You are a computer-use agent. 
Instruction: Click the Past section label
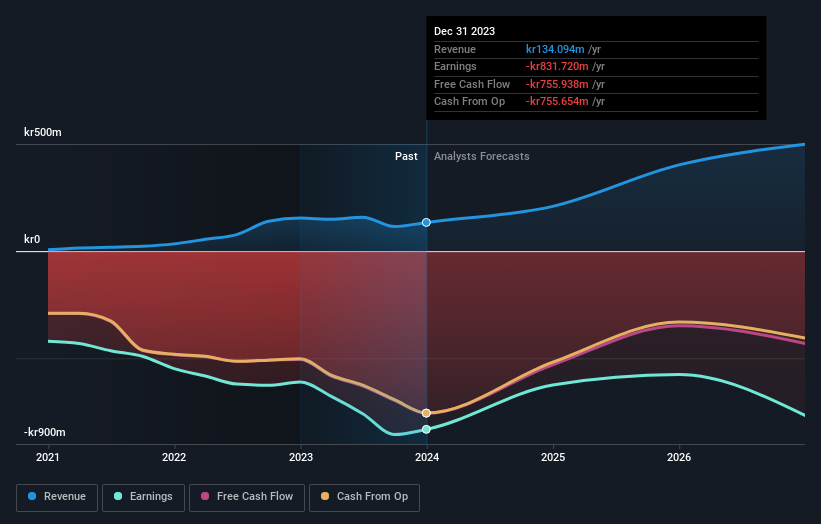pyautogui.click(x=406, y=157)
